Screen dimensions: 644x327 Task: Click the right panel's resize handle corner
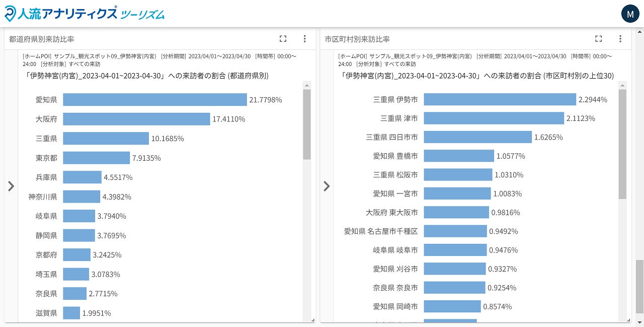tap(628, 320)
